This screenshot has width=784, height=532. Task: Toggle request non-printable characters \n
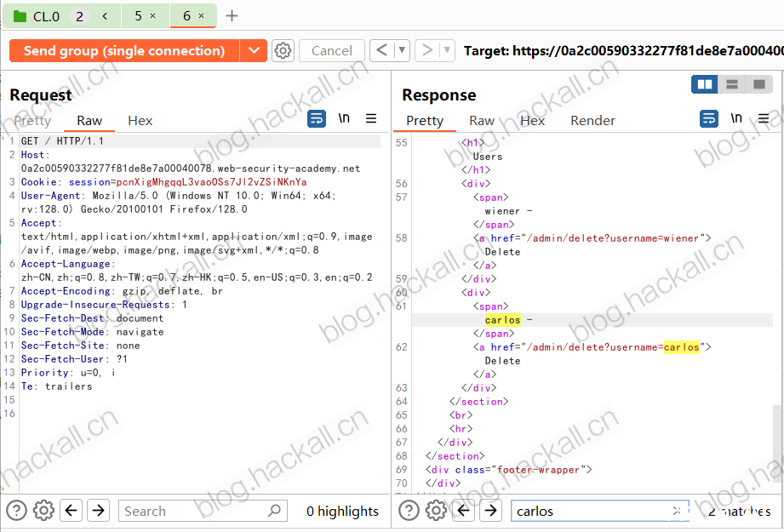click(x=344, y=118)
